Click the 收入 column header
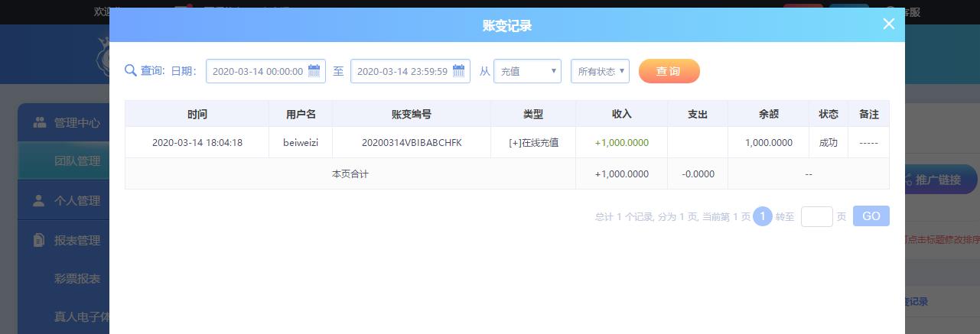 pyautogui.click(x=621, y=114)
